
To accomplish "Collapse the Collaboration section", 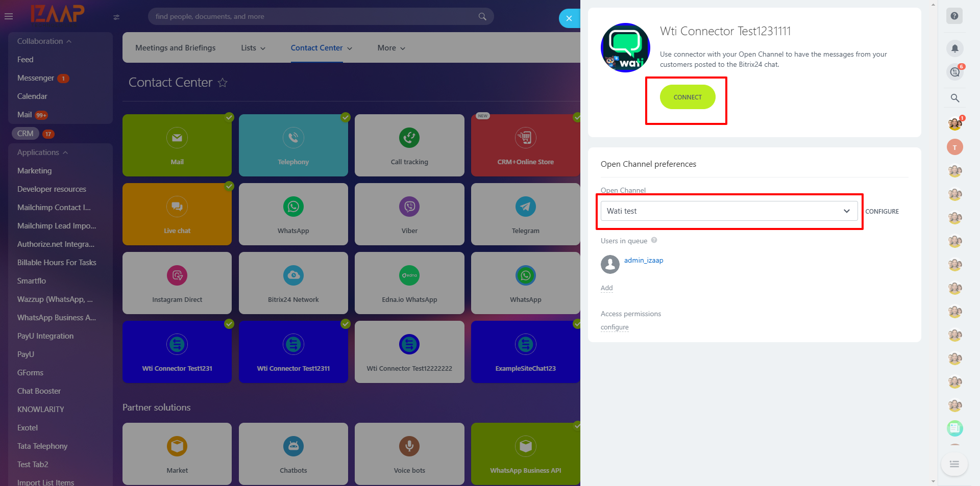I will click(x=44, y=41).
